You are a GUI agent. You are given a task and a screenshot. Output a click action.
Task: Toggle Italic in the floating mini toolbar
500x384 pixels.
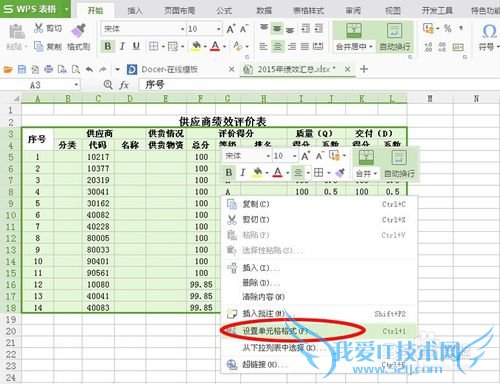pos(243,172)
